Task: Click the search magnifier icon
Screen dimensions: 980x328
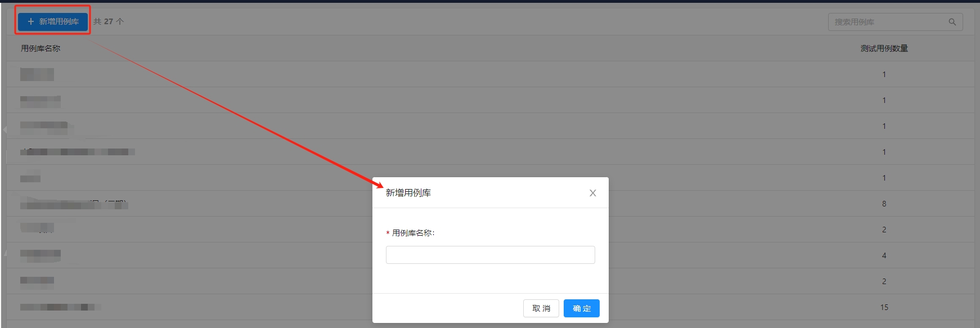Action: (952, 22)
